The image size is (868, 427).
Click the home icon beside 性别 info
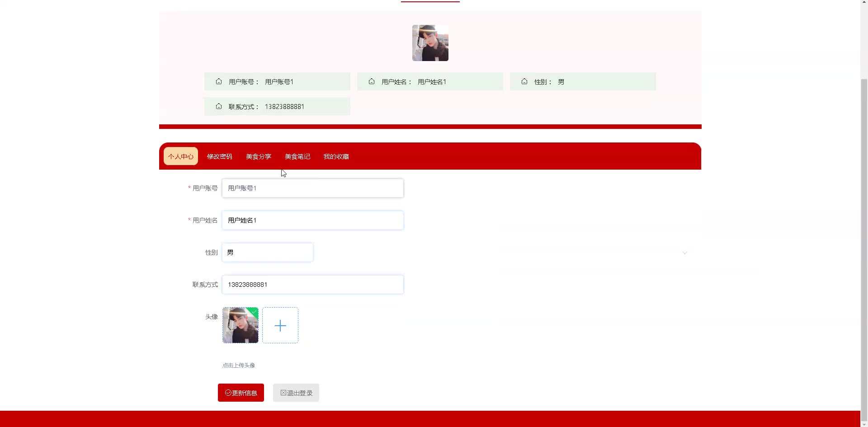(x=524, y=81)
